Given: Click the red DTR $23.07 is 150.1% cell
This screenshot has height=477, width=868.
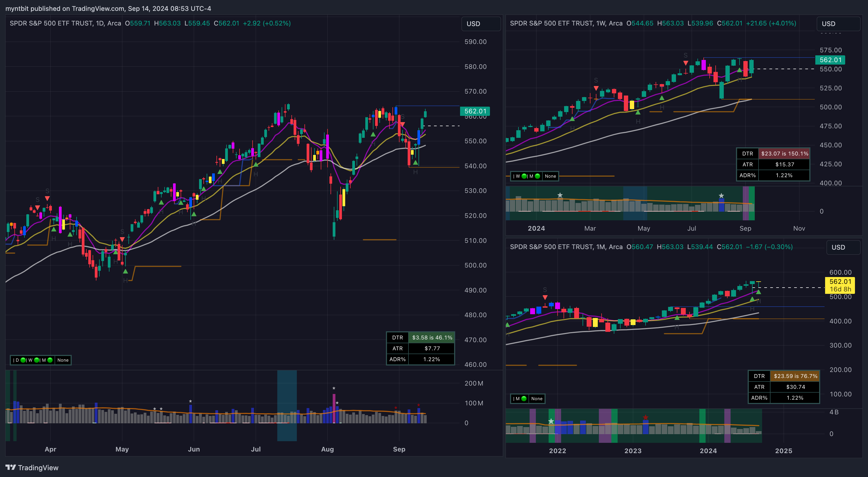Looking at the screenshot, I should click(784, 154).
